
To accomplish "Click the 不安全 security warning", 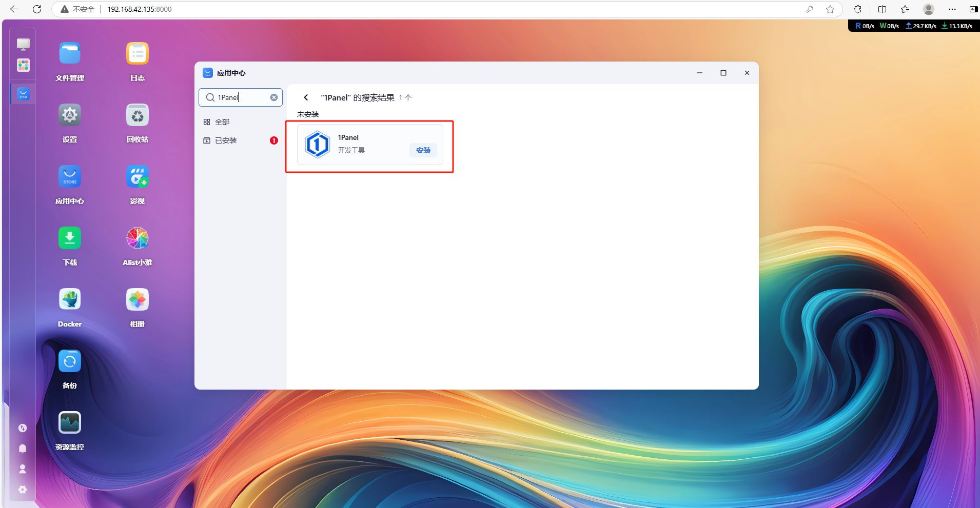I will [x=77, y=9].
